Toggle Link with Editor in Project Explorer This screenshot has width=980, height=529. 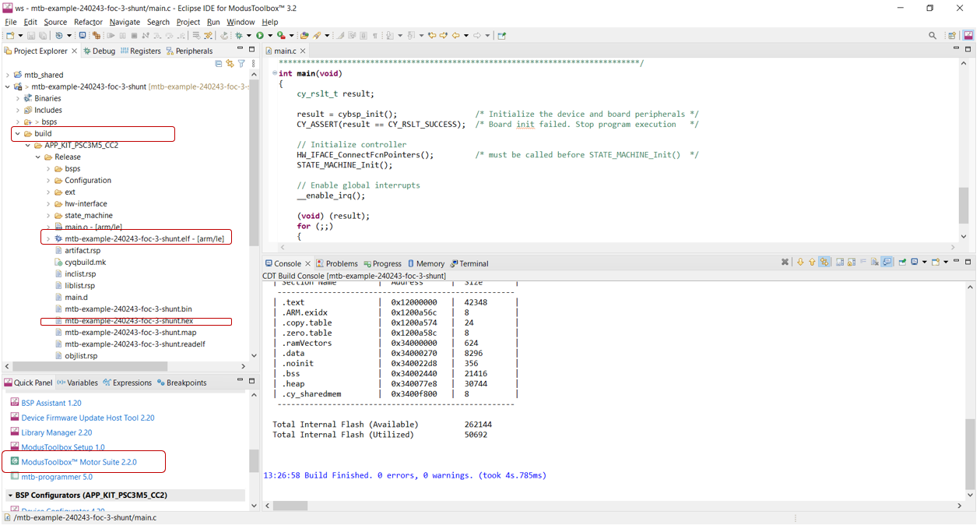[x=230, y=64]
